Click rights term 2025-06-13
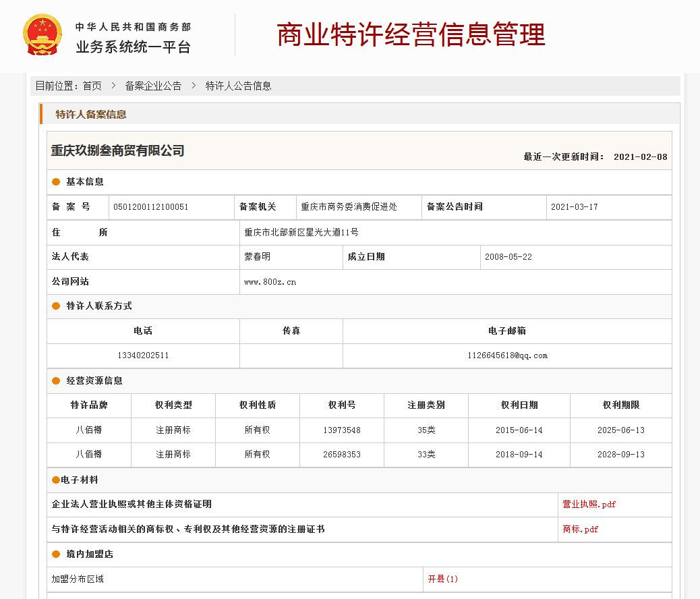 [621, 430]
